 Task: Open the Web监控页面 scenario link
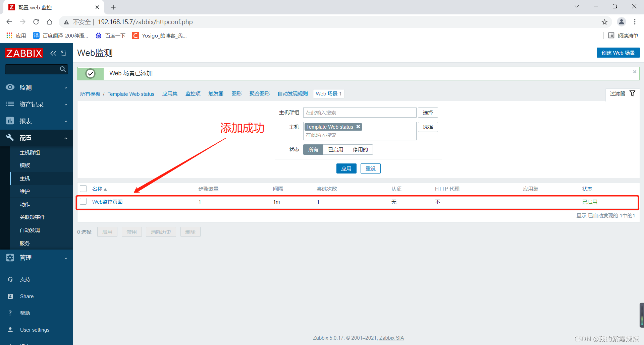(107, 202)
